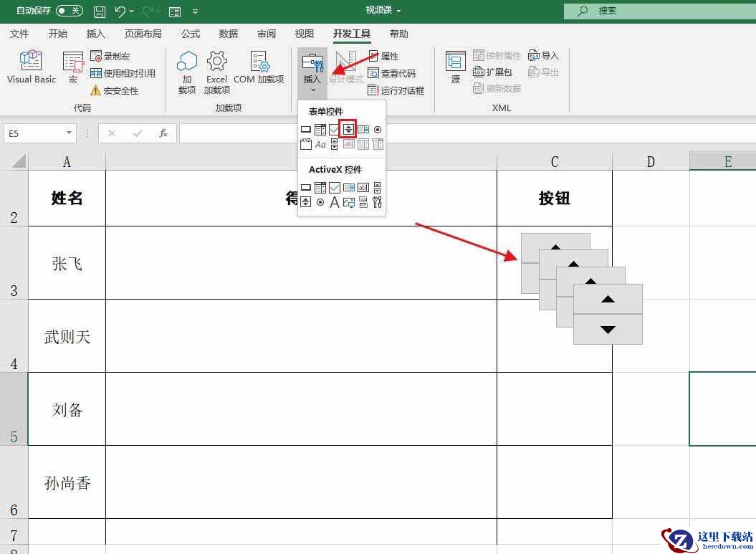This screenshot has width=756, height=554.
Task: Switch to Insert (插入) ribbon tab
Action: click(x=95, y=34)
